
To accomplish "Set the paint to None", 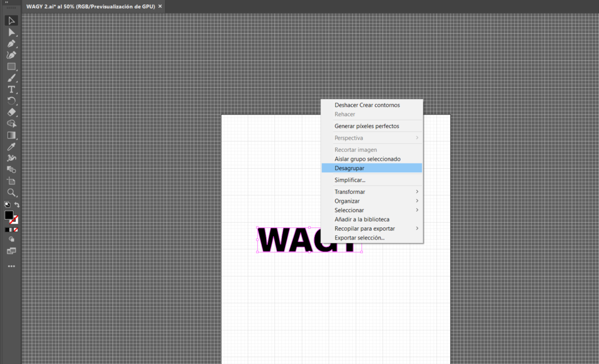I will tap(16, 230).
